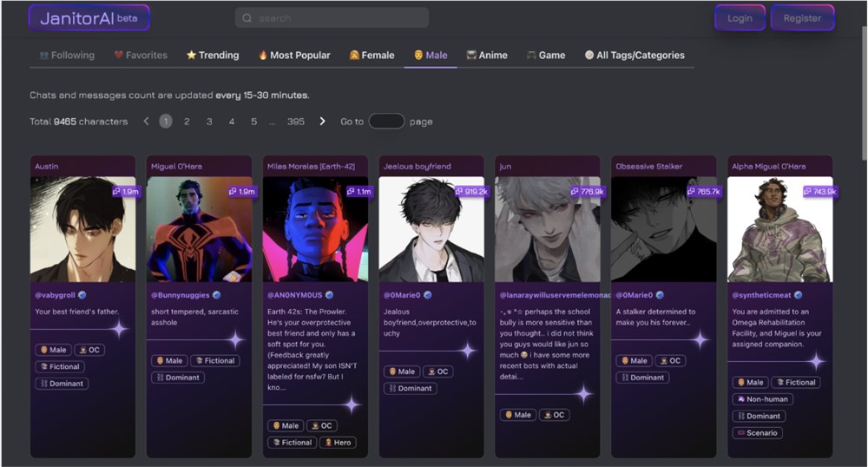Click the OC tag on Austin card
This screenshot has height=467, width=868.
point(89,350)
